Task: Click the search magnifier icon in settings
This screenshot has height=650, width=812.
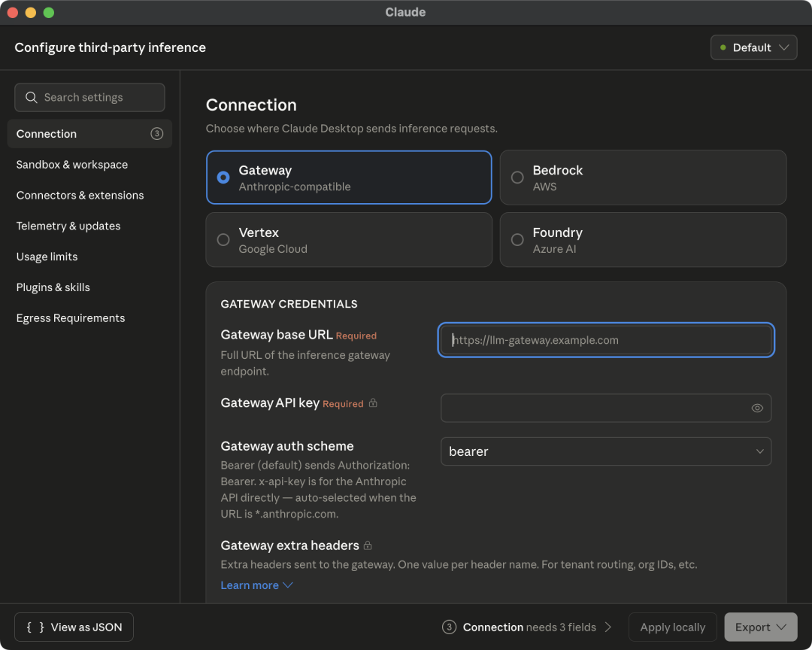Action: click(x=31, y=98)
